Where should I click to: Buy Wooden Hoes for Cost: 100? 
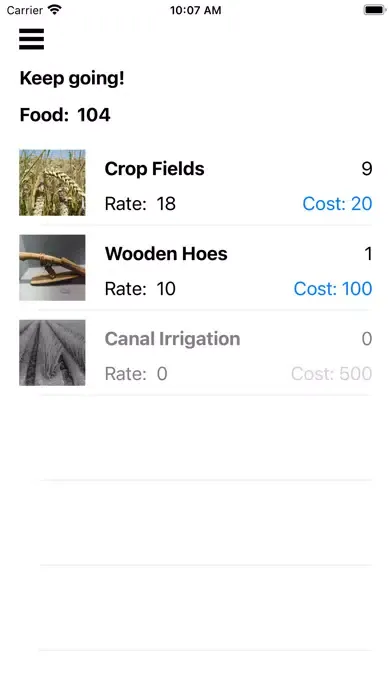[x=333, y=289]
